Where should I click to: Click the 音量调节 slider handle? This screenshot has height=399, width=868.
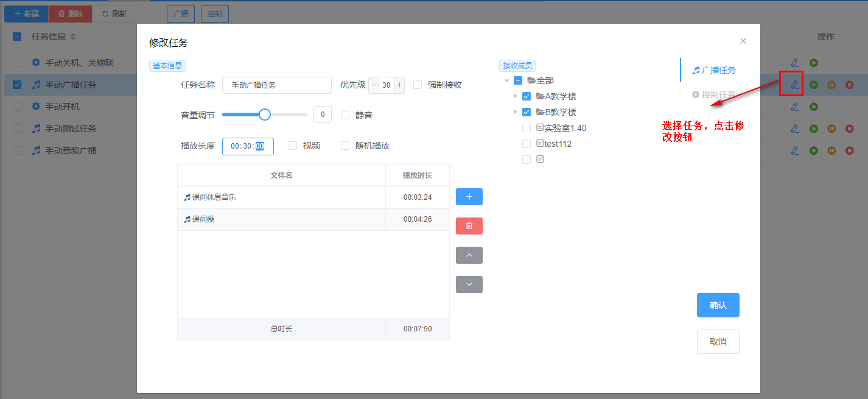(265, 115)
